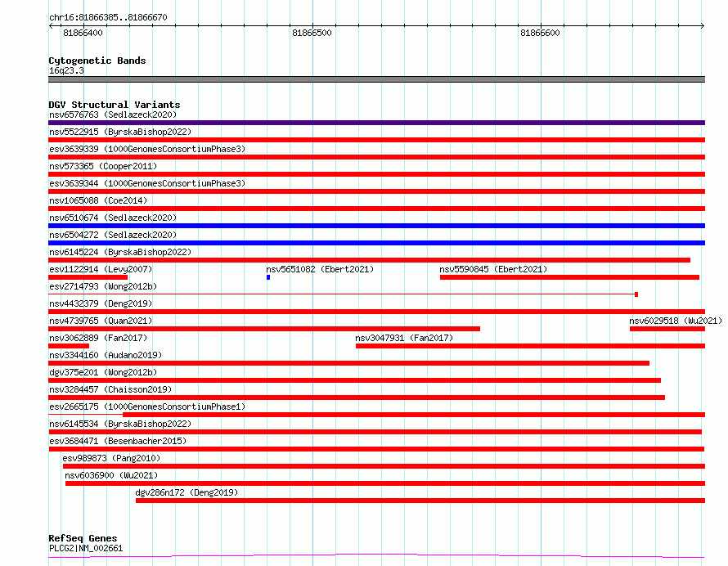Click the red bar under nsv4739765
Viewport: 728px width, 566px height.
(x=264, y=329)
